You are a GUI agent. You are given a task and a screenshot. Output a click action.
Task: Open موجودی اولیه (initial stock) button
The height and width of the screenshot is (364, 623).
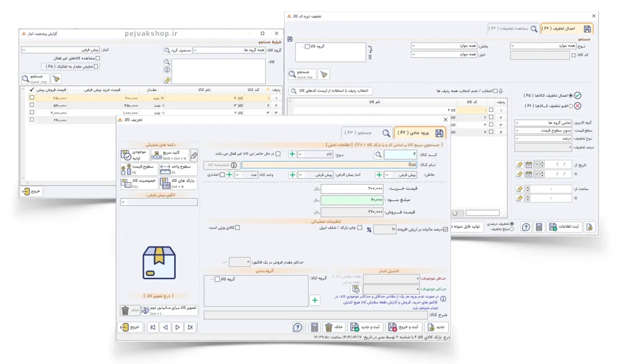[135, 155]
